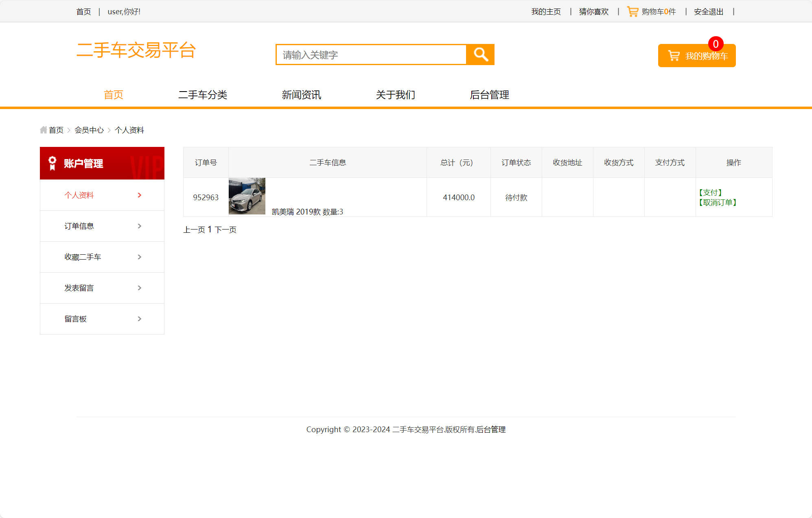Click the cart icon beside 购物车0件

[633, 11]
